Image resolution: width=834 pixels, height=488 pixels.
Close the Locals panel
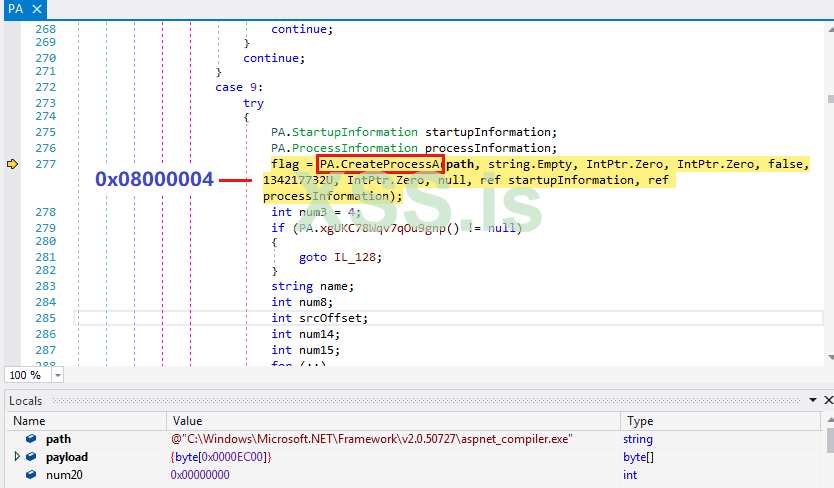(828, 400)
